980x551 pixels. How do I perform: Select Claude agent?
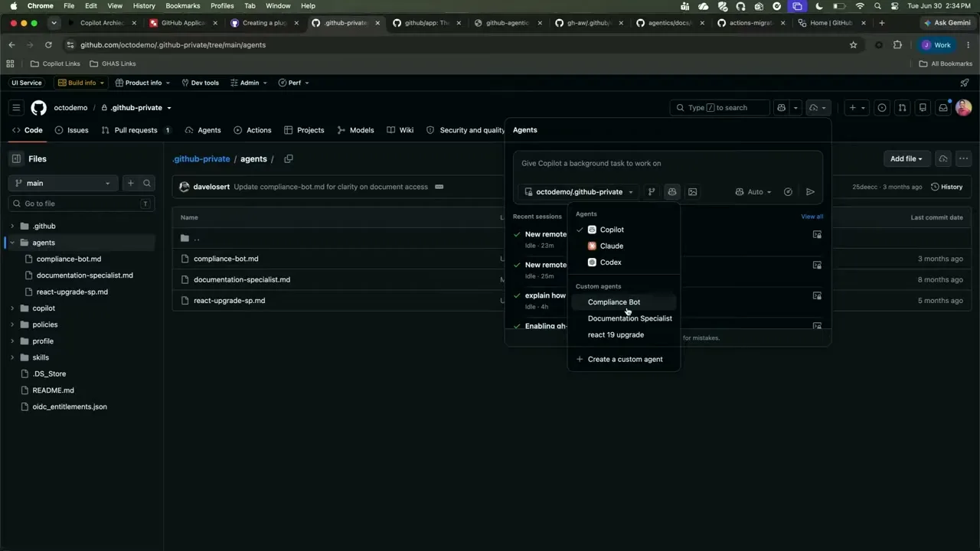coord(624,246)
